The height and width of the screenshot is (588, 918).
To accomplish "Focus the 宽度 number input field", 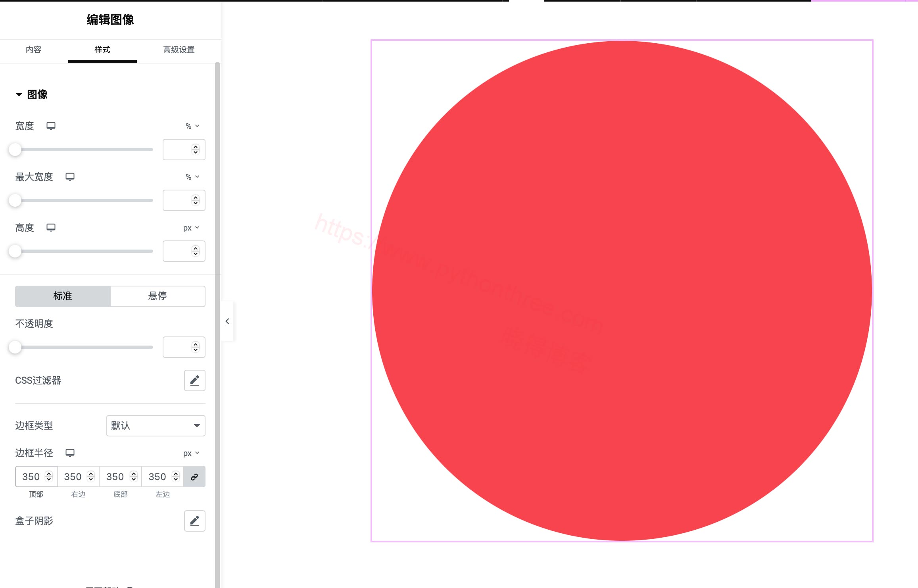I will pyautogui.click(x=184, y=150).
